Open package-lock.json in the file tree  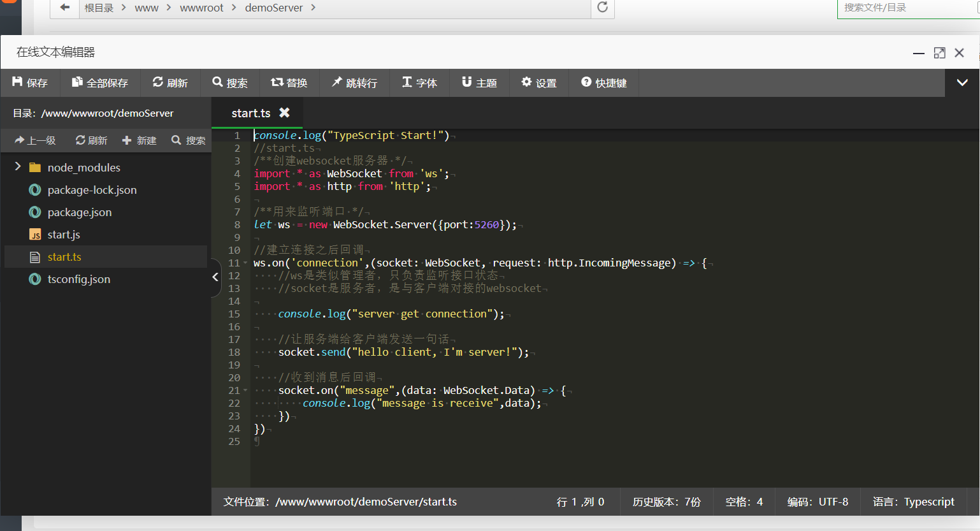pos(92,190)
